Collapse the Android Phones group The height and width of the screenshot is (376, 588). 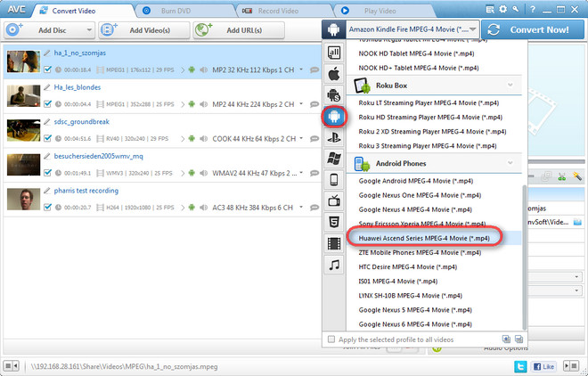(510, 163)
